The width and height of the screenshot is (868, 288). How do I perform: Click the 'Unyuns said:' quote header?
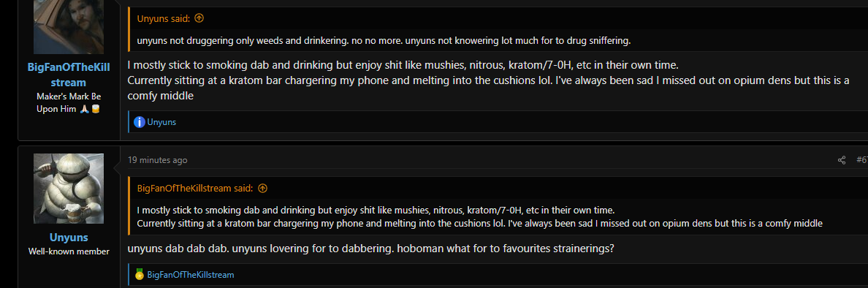(164, 18)
